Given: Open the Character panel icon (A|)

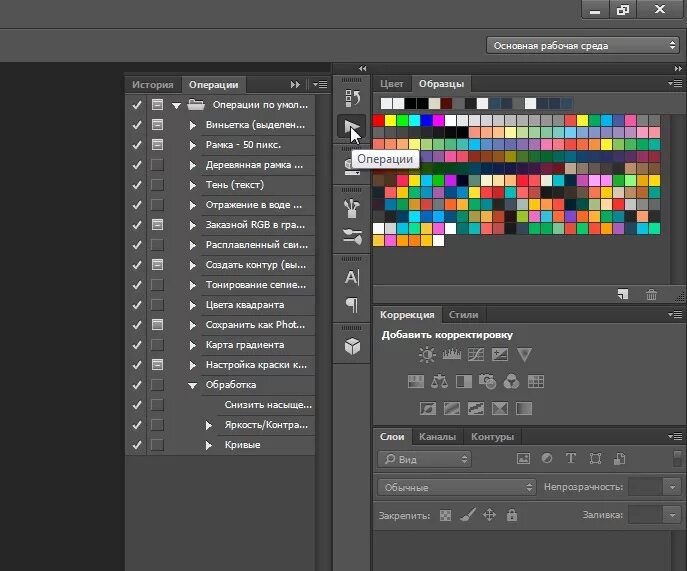Looking at the screenshot, I should pos(352,277).
